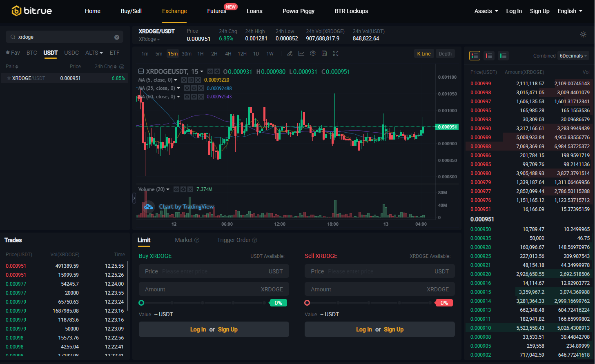595x364 pixels.
Task: Click the Buy amount percentage slider handle
Action: pos(141,303)
